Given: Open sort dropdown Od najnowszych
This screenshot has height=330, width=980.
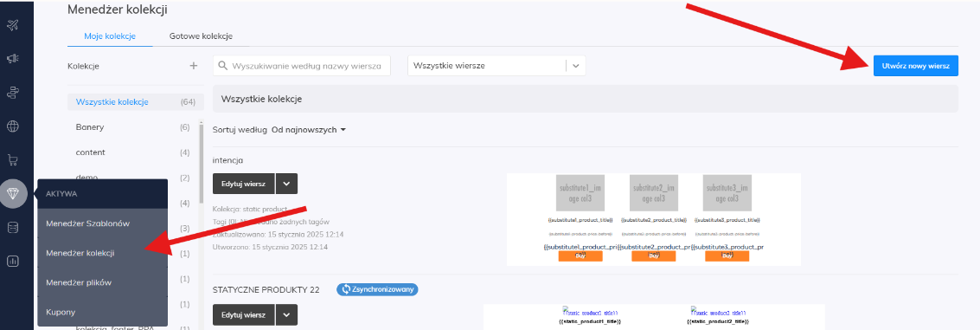Looking at the screenshot, I should [309, 130].
